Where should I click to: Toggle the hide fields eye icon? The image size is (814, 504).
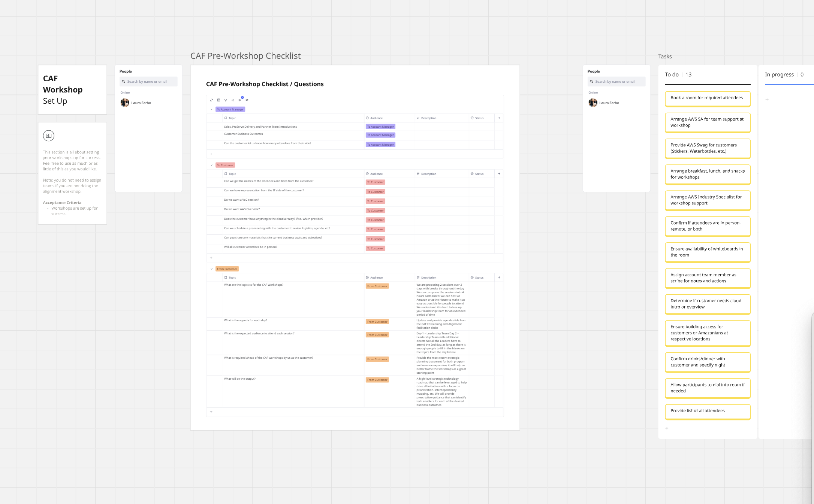tap(247, 100)
